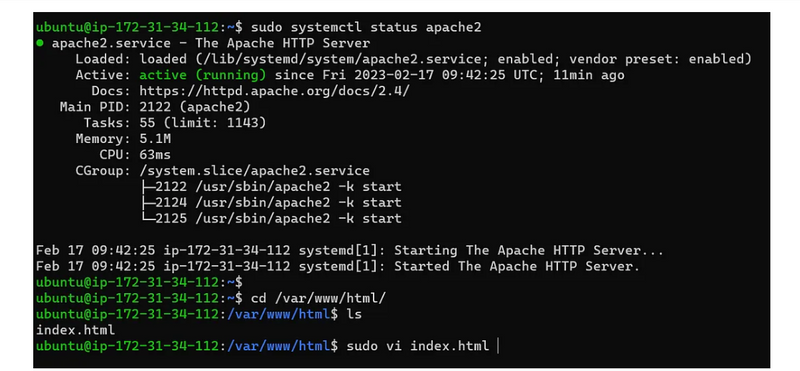800x371 pixels.
Task: Click the 'active (running)' status text
Action: (203, 76)
